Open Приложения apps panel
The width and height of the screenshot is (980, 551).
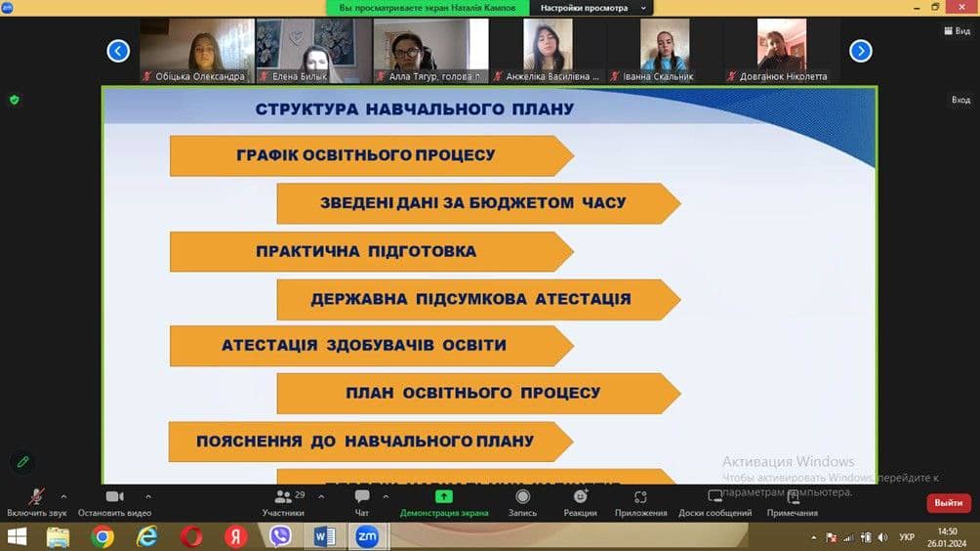tap(640, 502)
